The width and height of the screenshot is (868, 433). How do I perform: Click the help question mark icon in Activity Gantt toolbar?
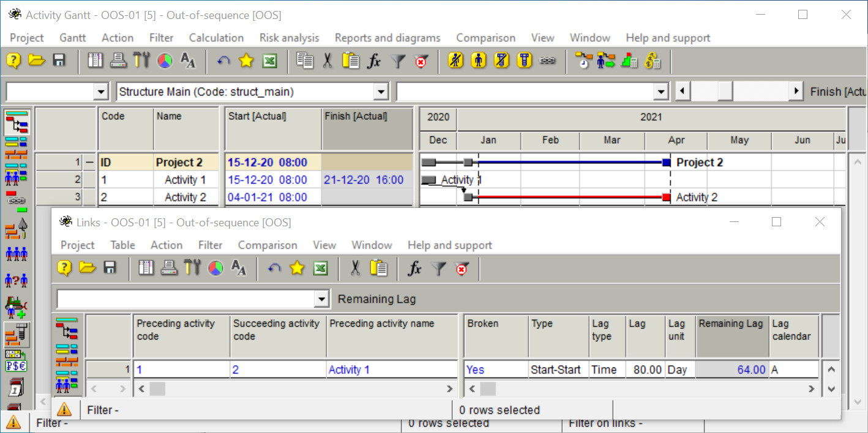[x=13, y=61]
